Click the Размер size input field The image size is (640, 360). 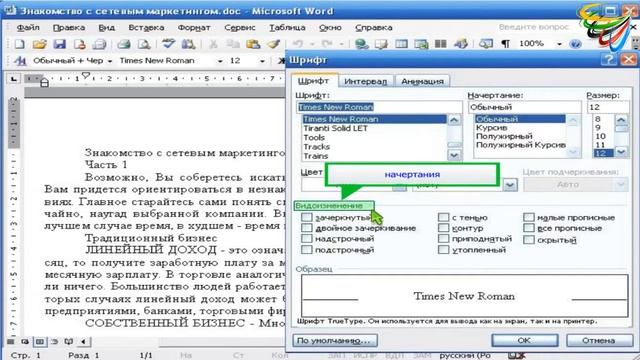[x=607, y=107]
